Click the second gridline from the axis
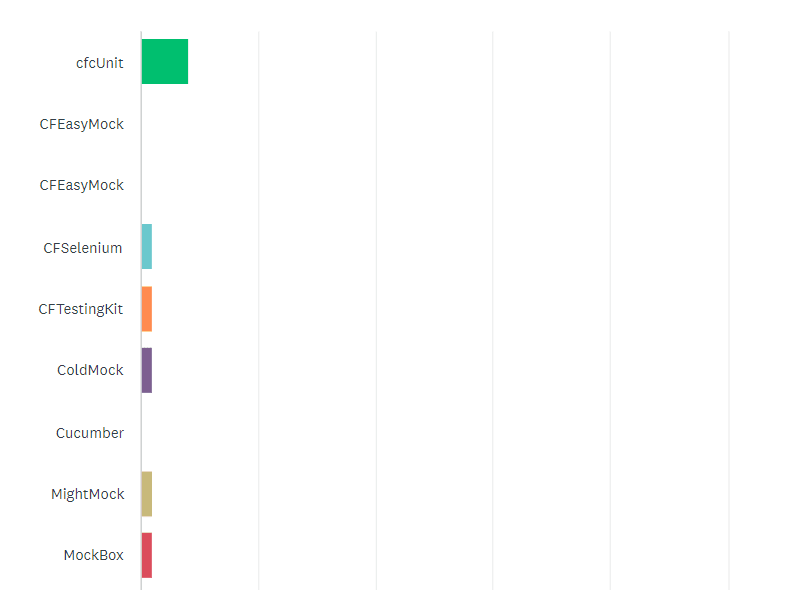792x590 pixels. [x=376, y=310]
